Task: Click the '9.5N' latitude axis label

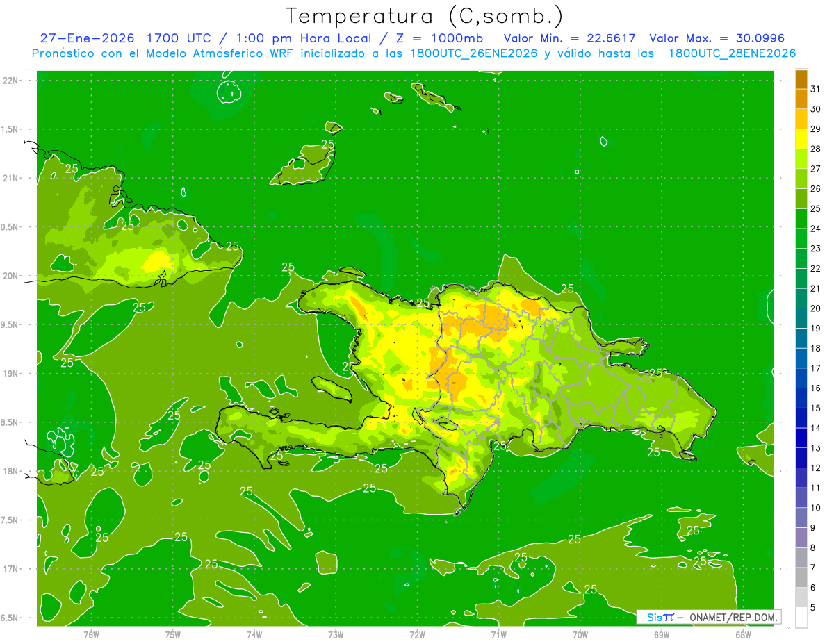Action: [10, 324]
